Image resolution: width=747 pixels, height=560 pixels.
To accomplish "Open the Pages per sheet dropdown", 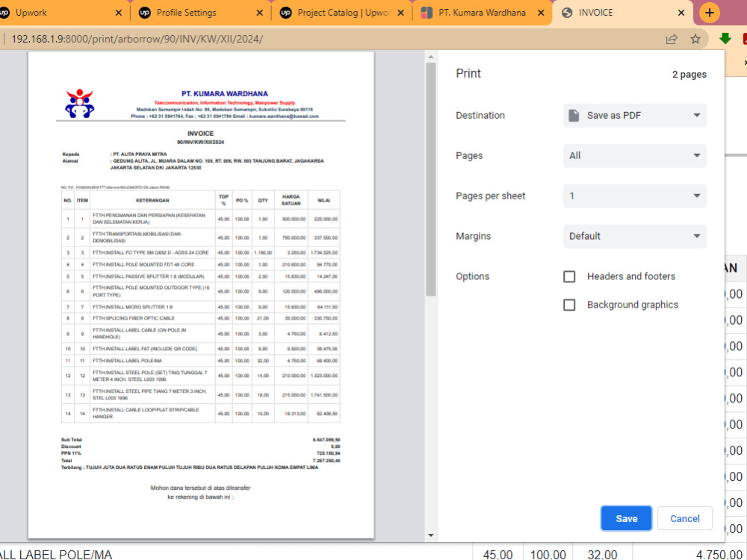I will (x=634, y=196).
